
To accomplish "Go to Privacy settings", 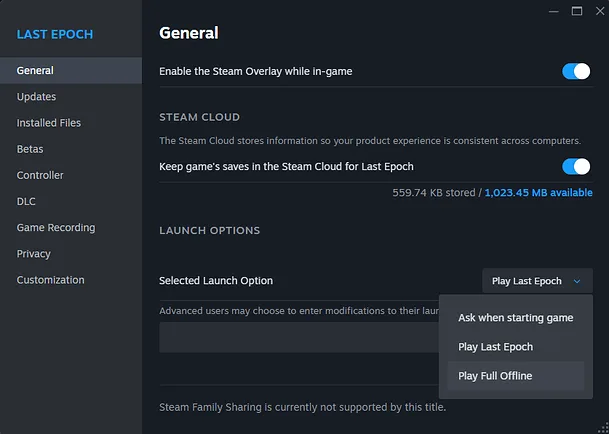I will pyautogui.click(x=71, y=254).
